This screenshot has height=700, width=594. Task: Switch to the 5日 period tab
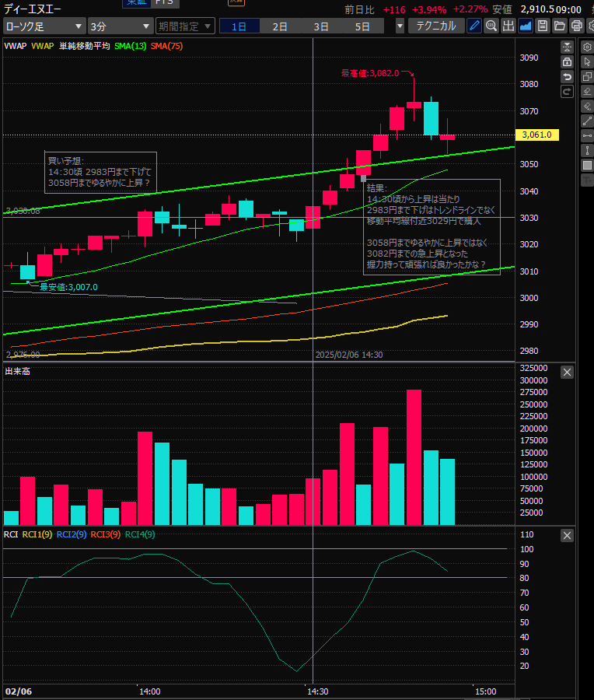tap(362, 26)
